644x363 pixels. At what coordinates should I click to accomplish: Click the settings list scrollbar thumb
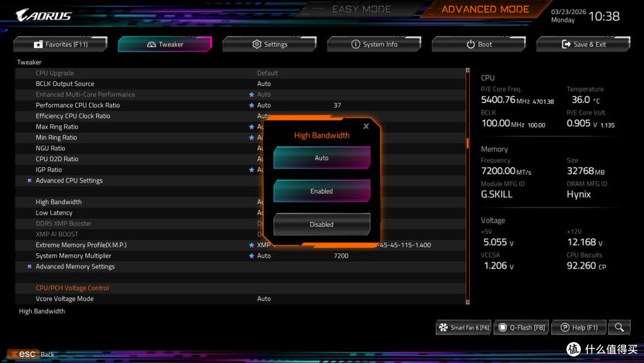(467, 143)
